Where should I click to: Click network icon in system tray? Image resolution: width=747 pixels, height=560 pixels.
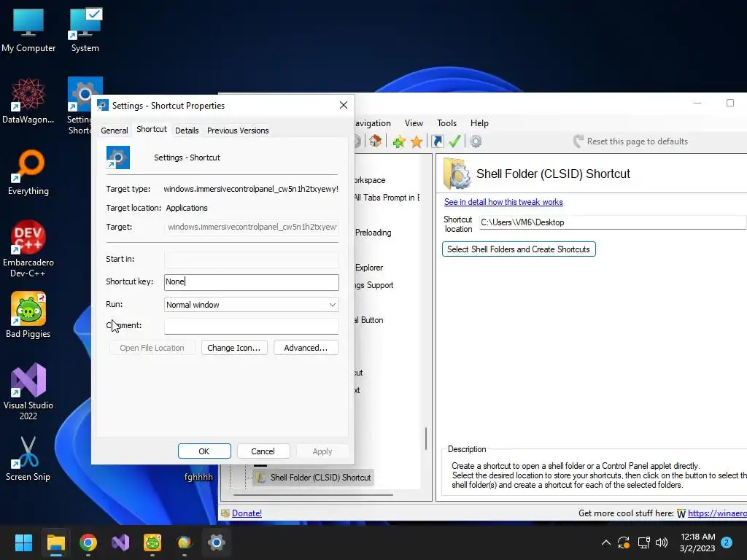643,542
